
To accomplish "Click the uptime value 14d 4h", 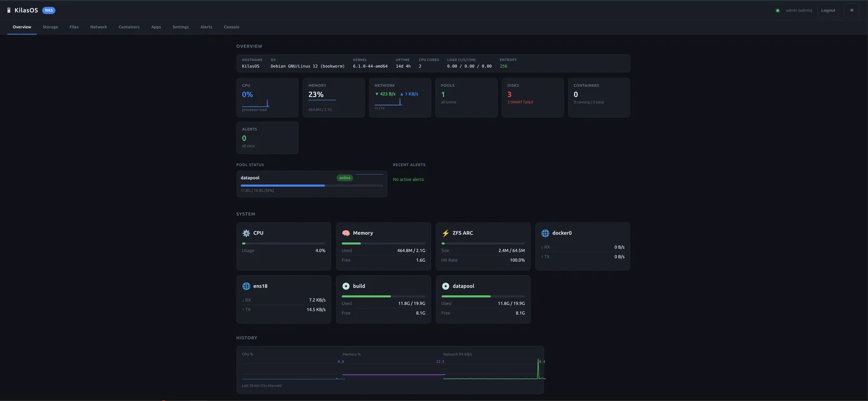I will coord(403,66).
